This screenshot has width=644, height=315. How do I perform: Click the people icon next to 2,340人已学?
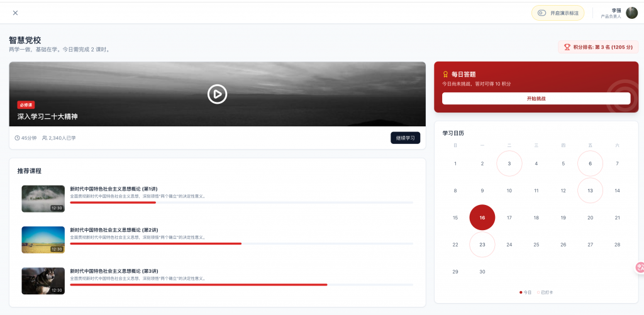(x=45, y=138)
